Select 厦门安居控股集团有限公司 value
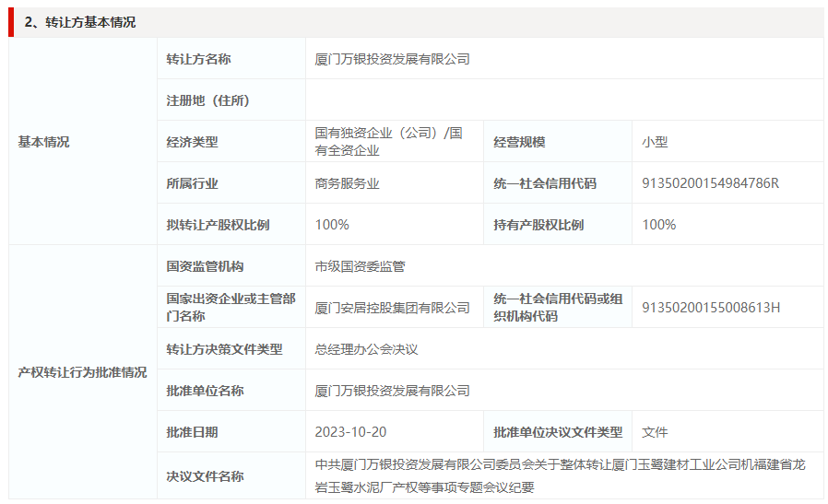 coord(393,308)
